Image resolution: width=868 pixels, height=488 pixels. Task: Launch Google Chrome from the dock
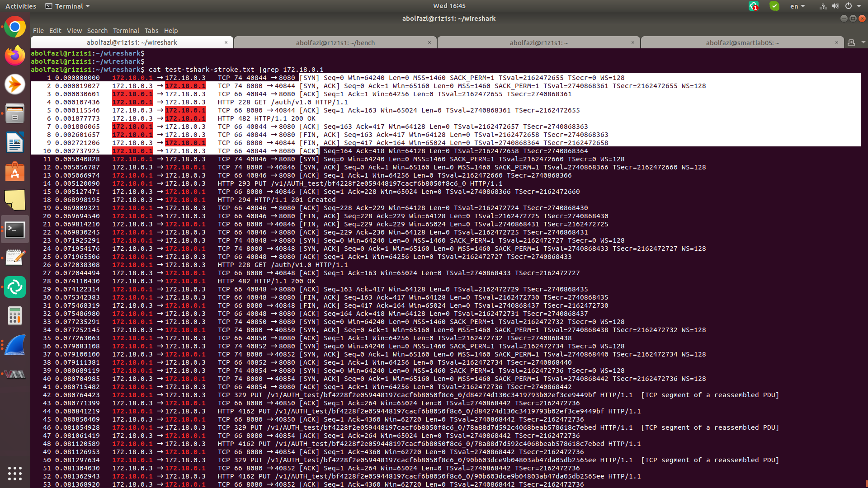pos(15,28)
